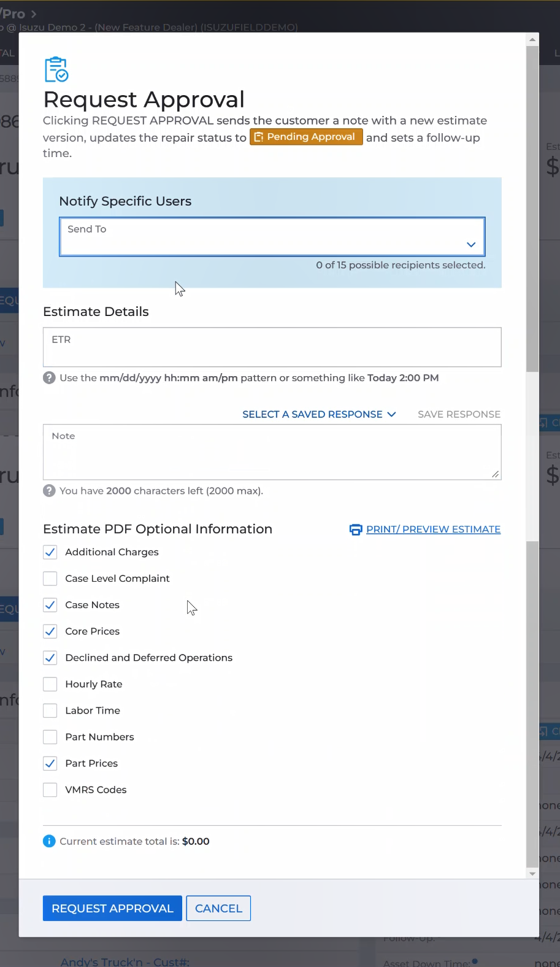560x967 pixels.
Task: Click the scrollbar down arrow in the dialog
Action: pos(532,873)
